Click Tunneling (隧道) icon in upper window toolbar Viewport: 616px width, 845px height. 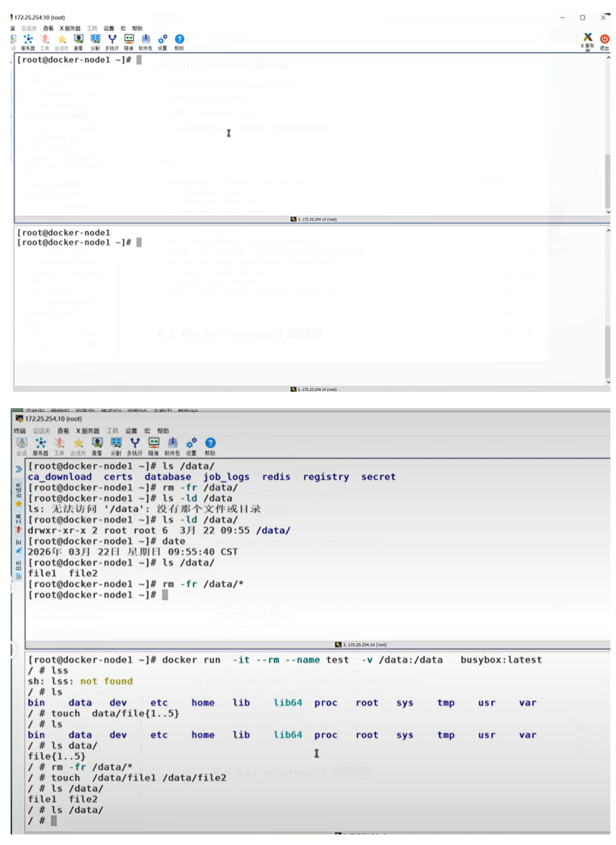[x=129, y=41]
